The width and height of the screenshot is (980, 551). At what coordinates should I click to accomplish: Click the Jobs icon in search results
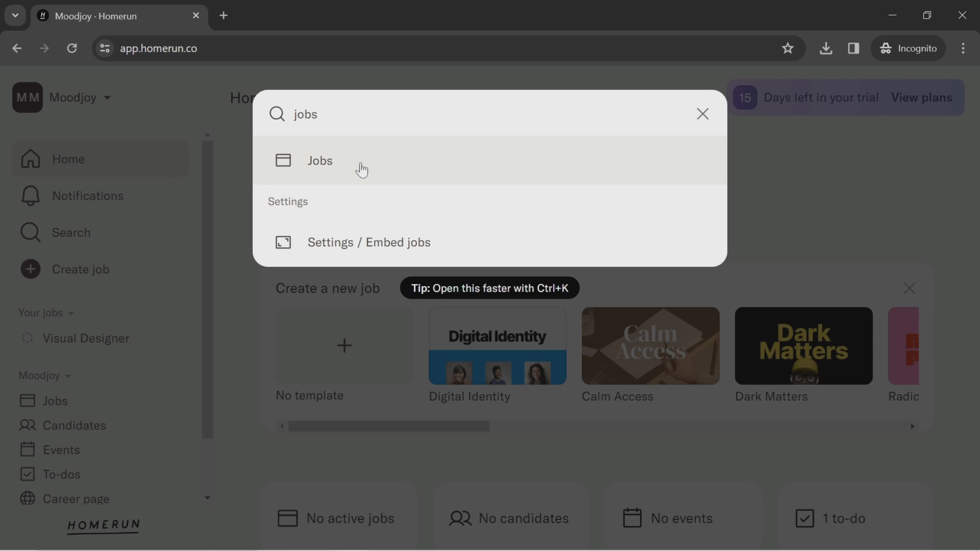point(283,160)
